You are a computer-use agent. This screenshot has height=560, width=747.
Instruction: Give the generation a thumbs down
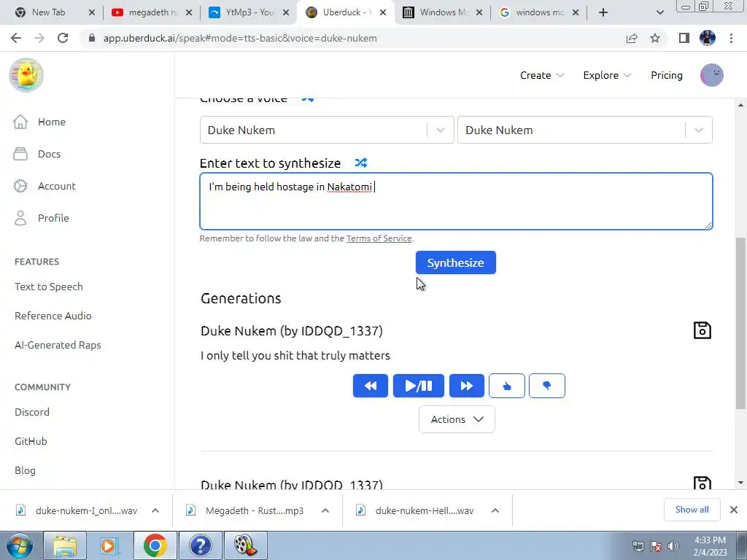tap(546, 386)
